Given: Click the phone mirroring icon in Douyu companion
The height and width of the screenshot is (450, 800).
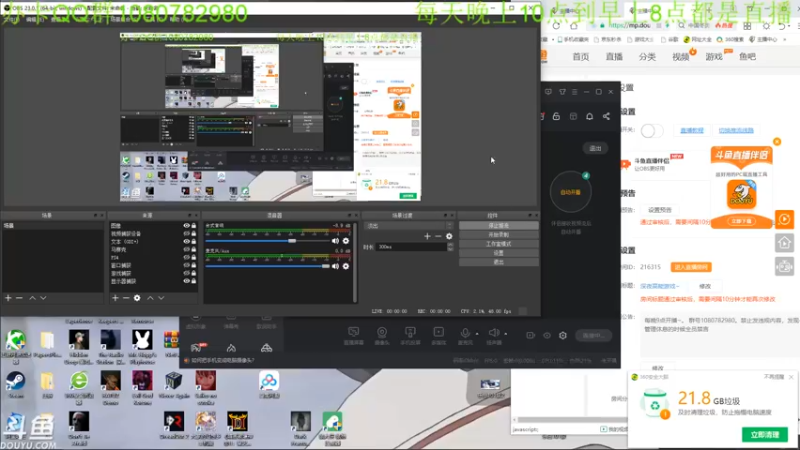Looking at the screenshot, I should pyautogui.click(x=410, y=332).
